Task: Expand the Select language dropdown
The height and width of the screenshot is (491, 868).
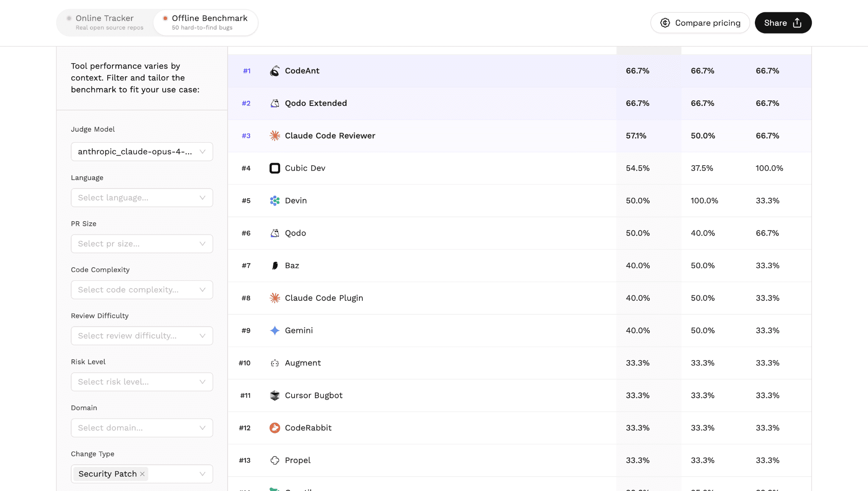Action: (x=142, y=198)
